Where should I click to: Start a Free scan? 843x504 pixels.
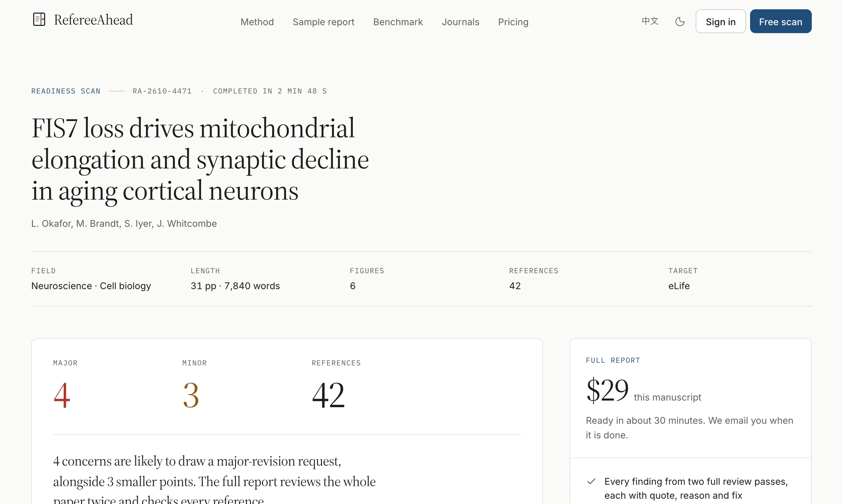tap(781, 22)
